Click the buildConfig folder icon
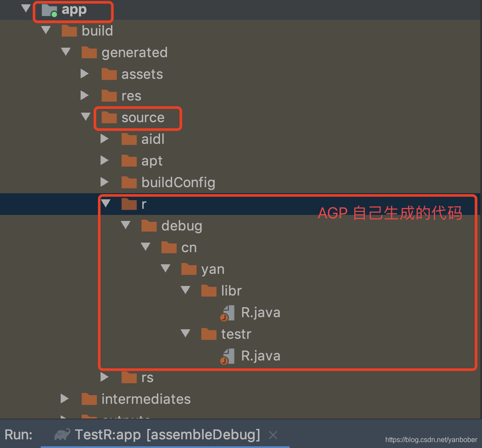 click(x=129, y=182)
